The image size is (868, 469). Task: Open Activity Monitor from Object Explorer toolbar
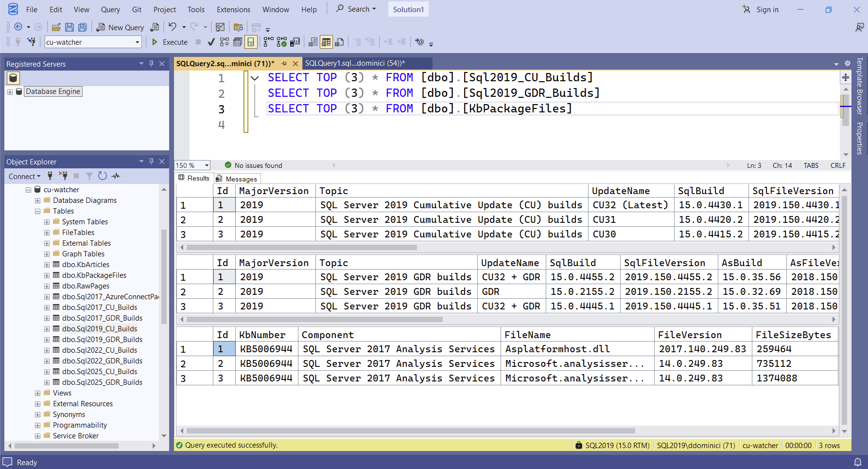pyautogui.click(x=116, y=176)
